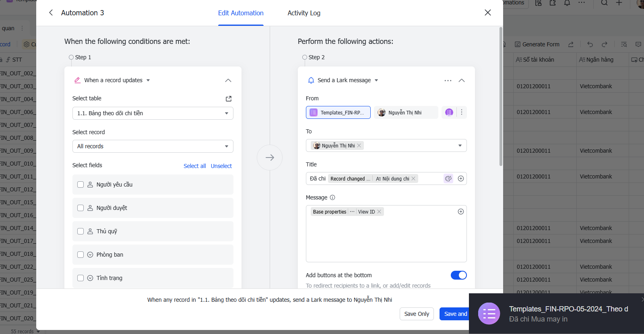
Task: Open the bell notifications icon in the top bar
Action: click(567, 3)
